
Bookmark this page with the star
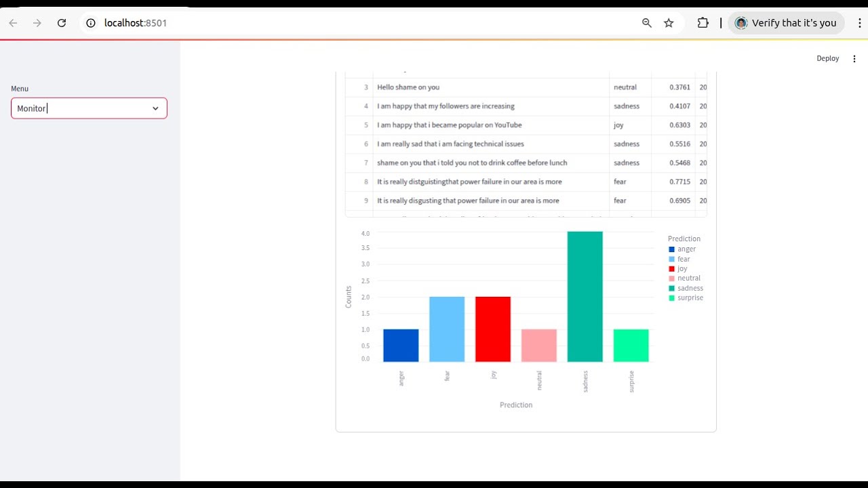click(x=669, y=23)
